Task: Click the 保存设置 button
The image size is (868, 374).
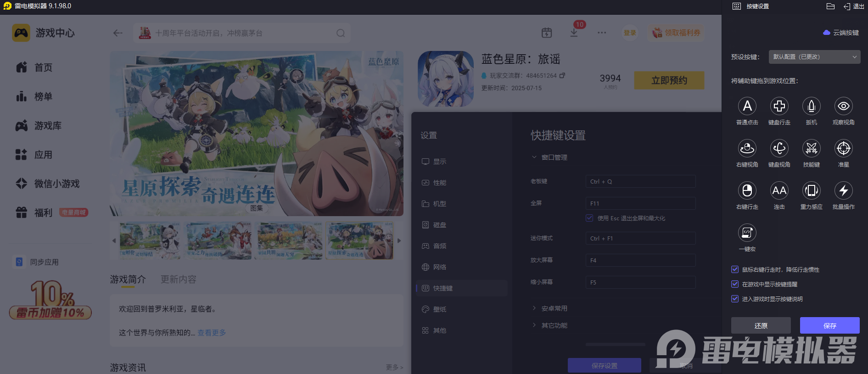Action: click(605, 366)
